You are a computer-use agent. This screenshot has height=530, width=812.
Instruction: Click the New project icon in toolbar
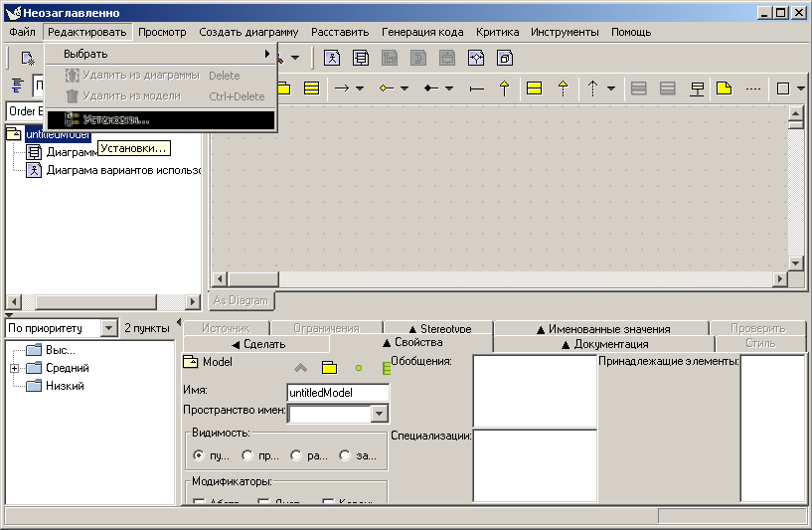[x=27, y=58]
